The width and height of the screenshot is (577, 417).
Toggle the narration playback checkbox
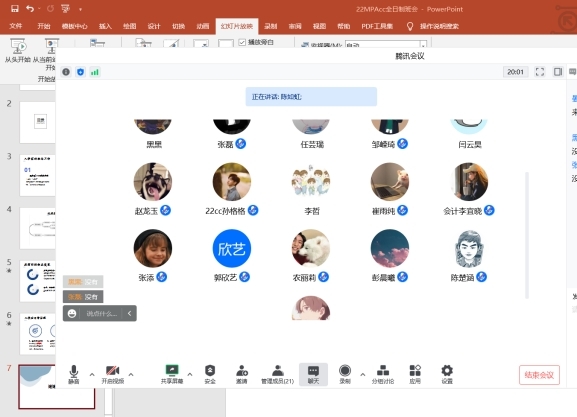coord(242,42)
